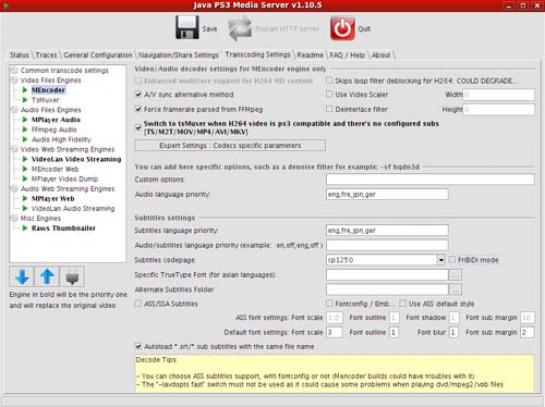Click the Default Font sub margin field

(x=527, y=332)
